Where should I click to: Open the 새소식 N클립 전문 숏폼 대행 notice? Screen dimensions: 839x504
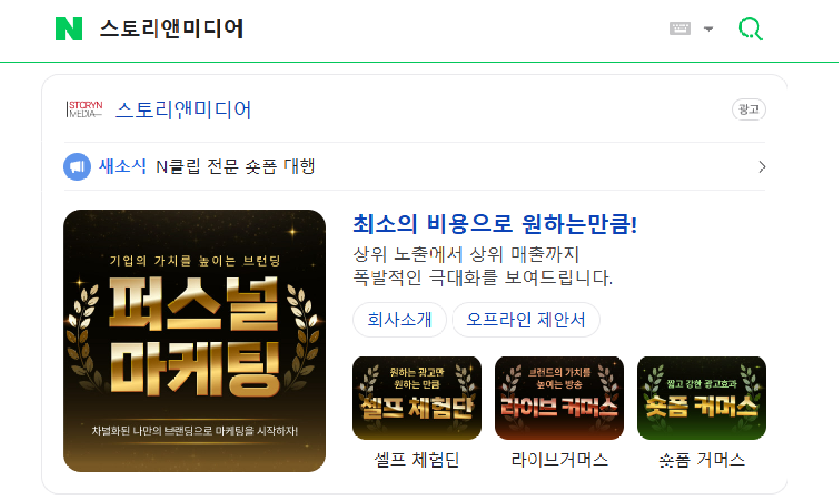point(207,166)
